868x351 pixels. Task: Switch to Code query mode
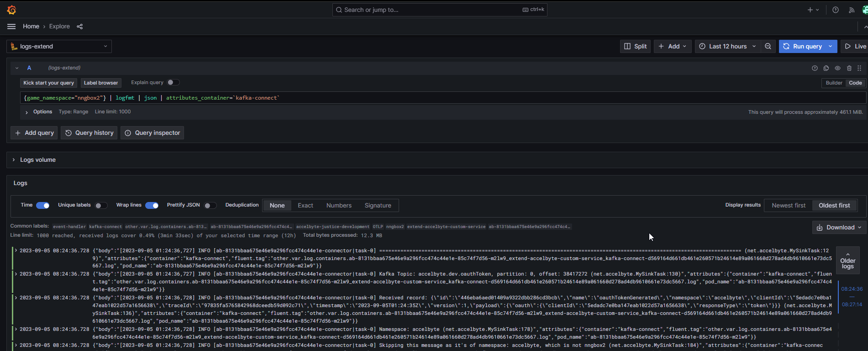tap(855, 83)
